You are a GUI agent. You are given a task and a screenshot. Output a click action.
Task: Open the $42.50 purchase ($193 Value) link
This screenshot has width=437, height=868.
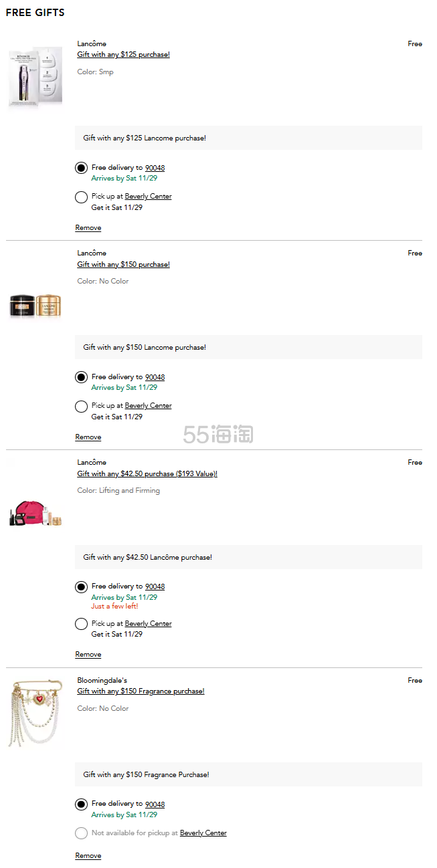point(147,474)
